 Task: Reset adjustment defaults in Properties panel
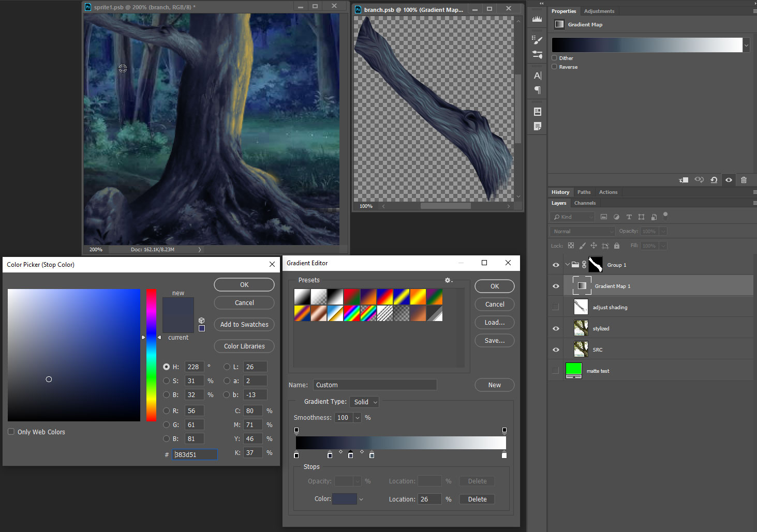pyautogui.click(x=714, y=180)
